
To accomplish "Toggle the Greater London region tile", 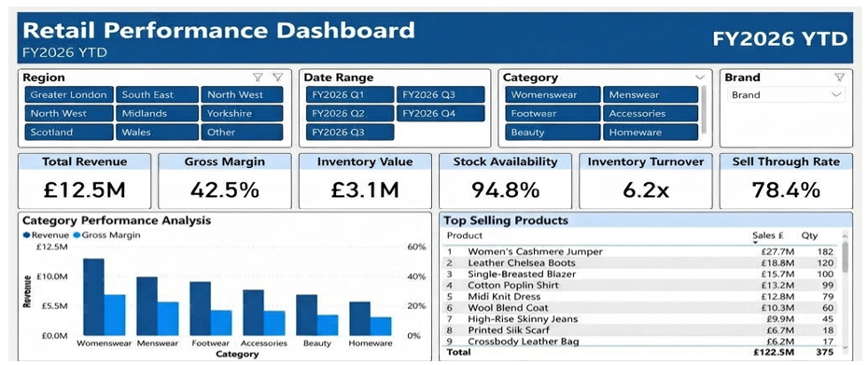I will (69, 94).
